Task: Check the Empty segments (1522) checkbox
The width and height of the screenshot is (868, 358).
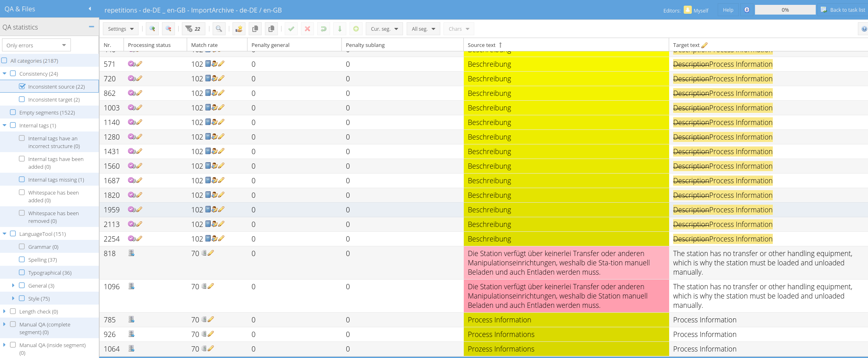Action: (13, 112)
